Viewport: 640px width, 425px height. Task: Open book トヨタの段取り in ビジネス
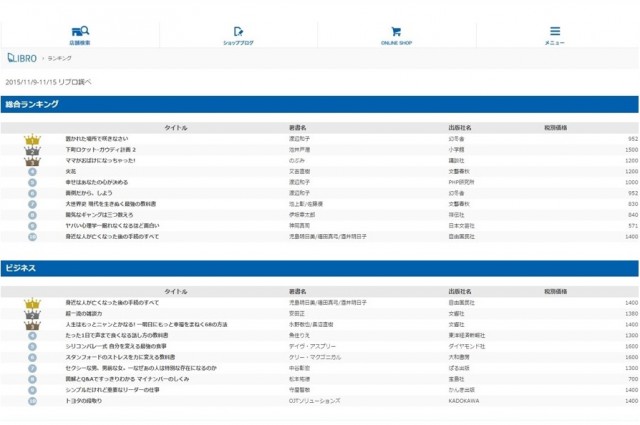[84, 400]
